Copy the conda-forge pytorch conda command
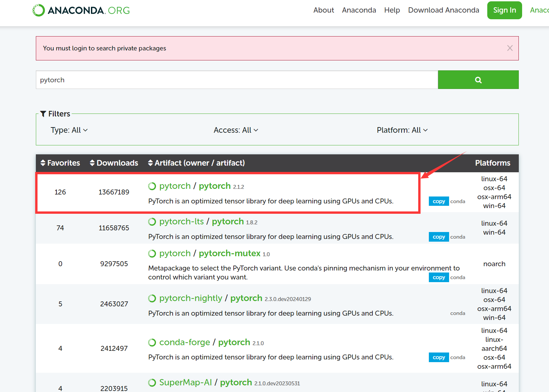Image resolution: width=549 pixels, height=392 pixels. click(439, 357)
